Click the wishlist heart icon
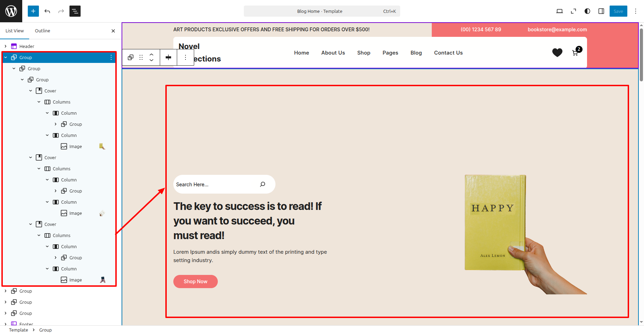 557,52
